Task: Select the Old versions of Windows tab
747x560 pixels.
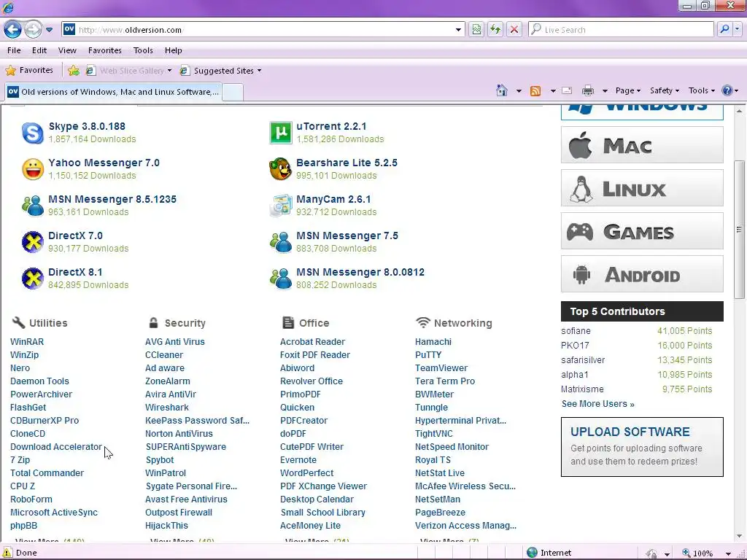Action: 113,92
